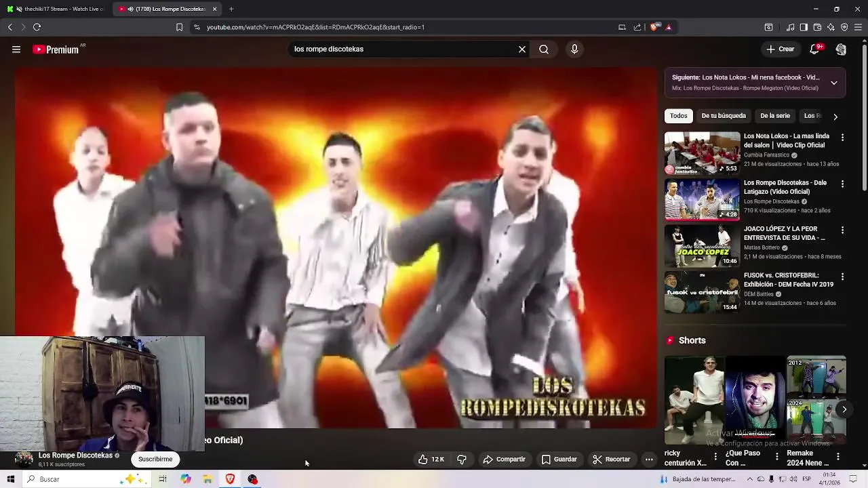
Task: Open Los Rompe Discotekas channel name
Action: point(75,455)
